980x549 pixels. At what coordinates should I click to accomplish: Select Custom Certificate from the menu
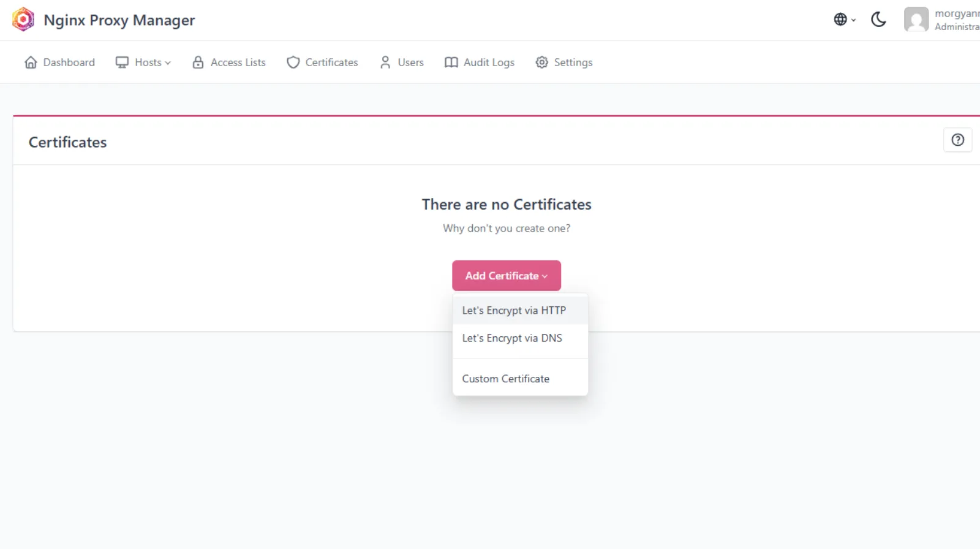[506, 379]
